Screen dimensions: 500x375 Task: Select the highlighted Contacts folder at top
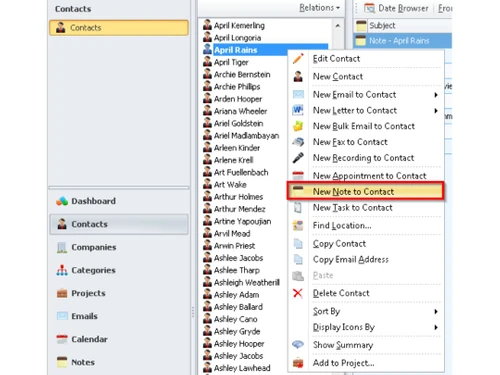(x=119, y=28)
